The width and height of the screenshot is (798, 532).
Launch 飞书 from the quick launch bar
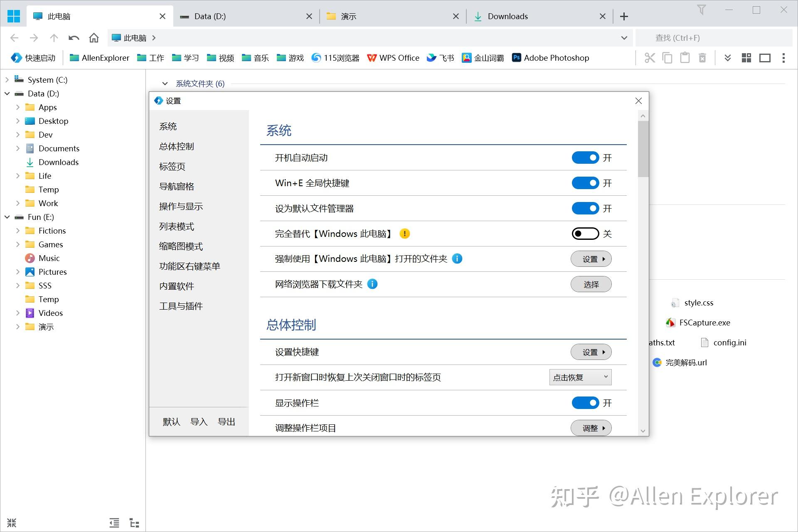[440, 58]
